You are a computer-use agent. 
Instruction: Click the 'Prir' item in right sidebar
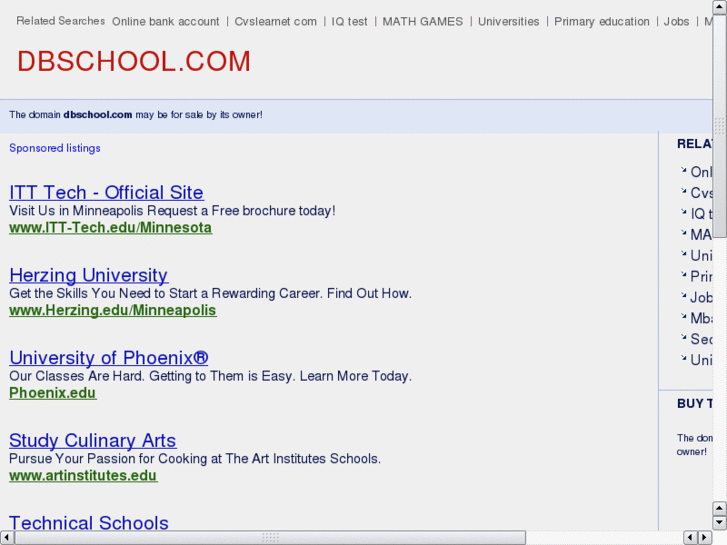(701, 276)
